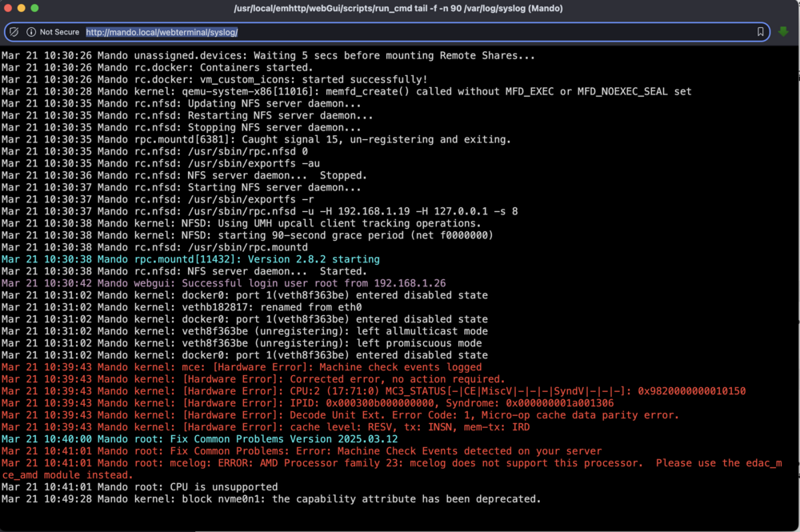800x532 pixels.
Task: Click 'Successful login user root' webgui line
Action: 223,283
